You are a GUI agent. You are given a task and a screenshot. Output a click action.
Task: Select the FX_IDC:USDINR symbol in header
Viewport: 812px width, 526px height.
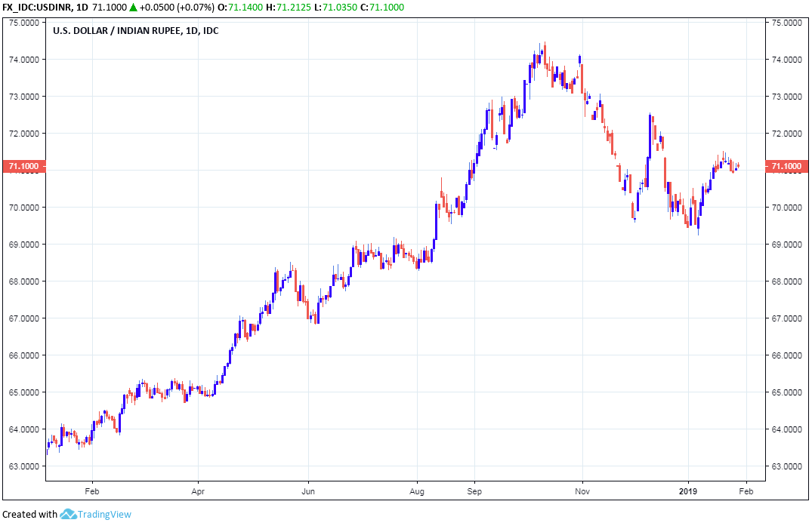(x=36, y=8)
